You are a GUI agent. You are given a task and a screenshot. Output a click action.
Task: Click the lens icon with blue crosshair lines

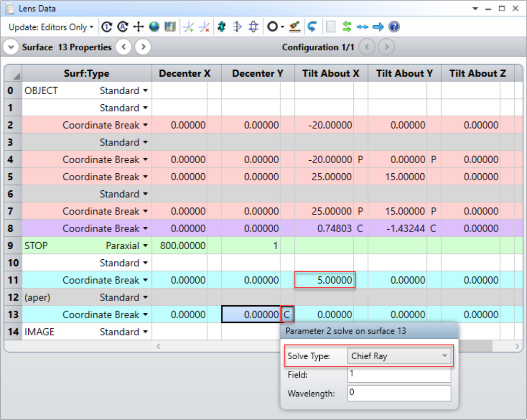[253, 27]
